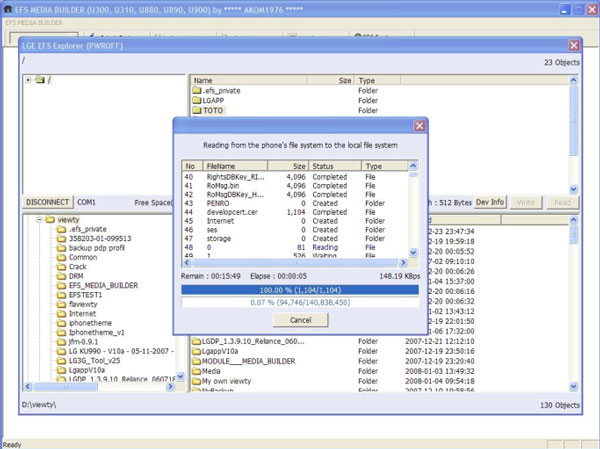Click the iphonetheme folder in tree

pos(91,323)
